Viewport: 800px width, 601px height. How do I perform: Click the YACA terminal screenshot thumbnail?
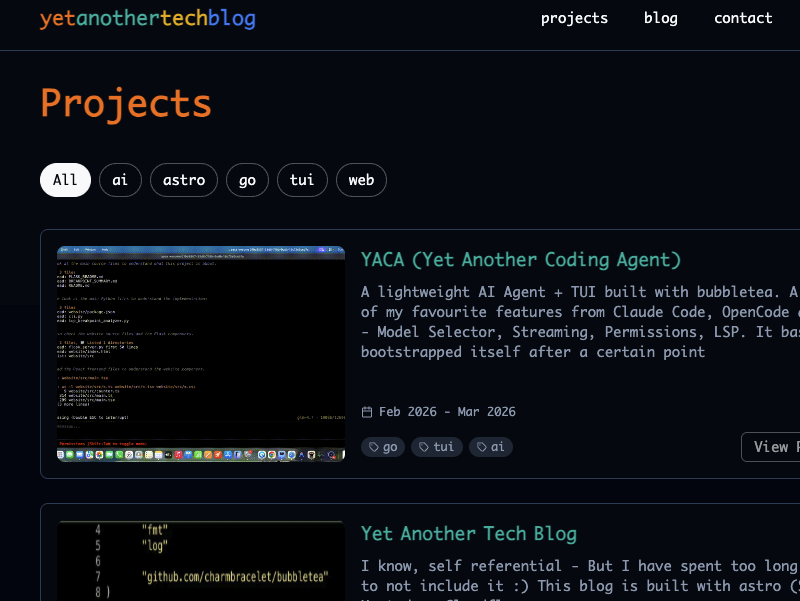pos(200,352)
